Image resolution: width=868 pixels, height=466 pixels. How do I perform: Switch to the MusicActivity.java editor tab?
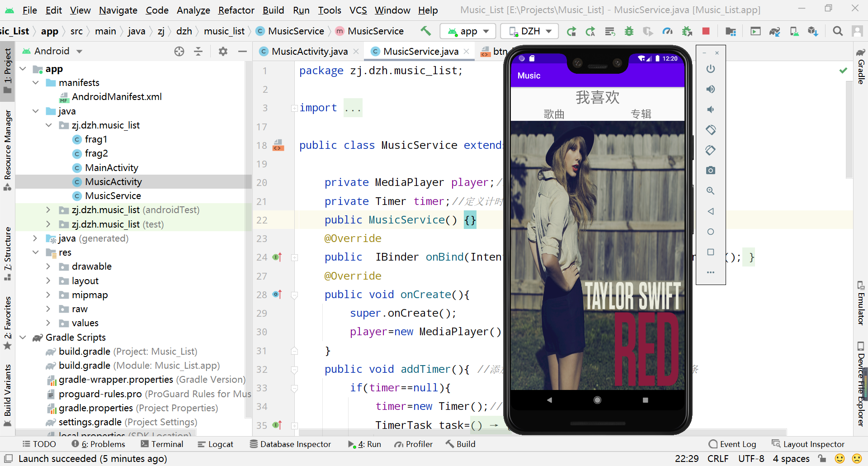tap(309, 52)
